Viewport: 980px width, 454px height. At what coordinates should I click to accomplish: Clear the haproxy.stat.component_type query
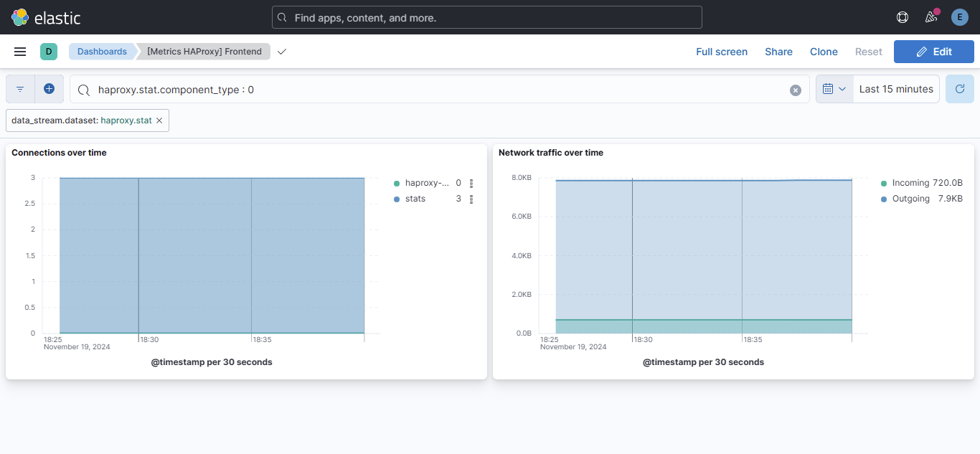click(795, 90)
